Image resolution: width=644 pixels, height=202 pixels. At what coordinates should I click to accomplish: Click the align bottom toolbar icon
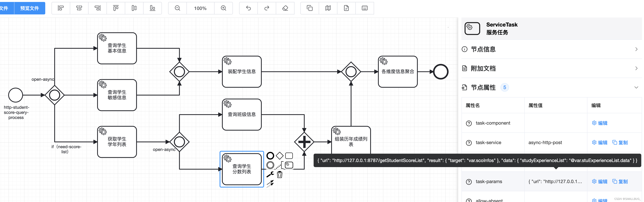152,8
